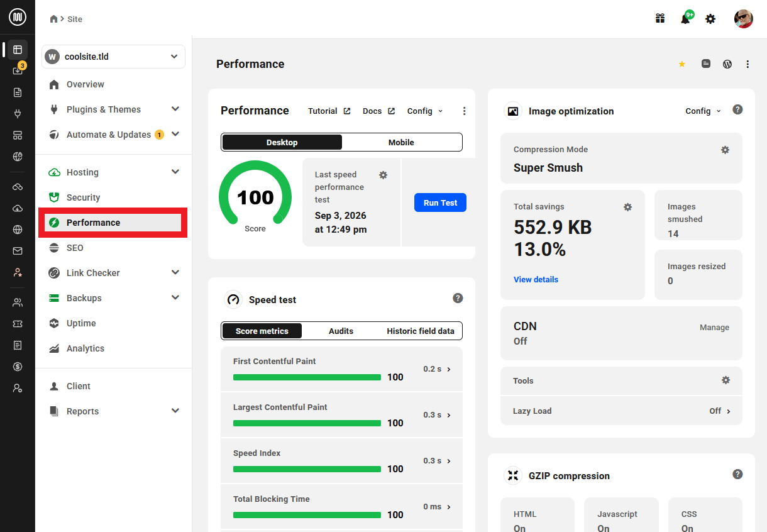Click the users team icon in dark sidebar
Viewport: 767px width, 532px height.
coord(18,302)
